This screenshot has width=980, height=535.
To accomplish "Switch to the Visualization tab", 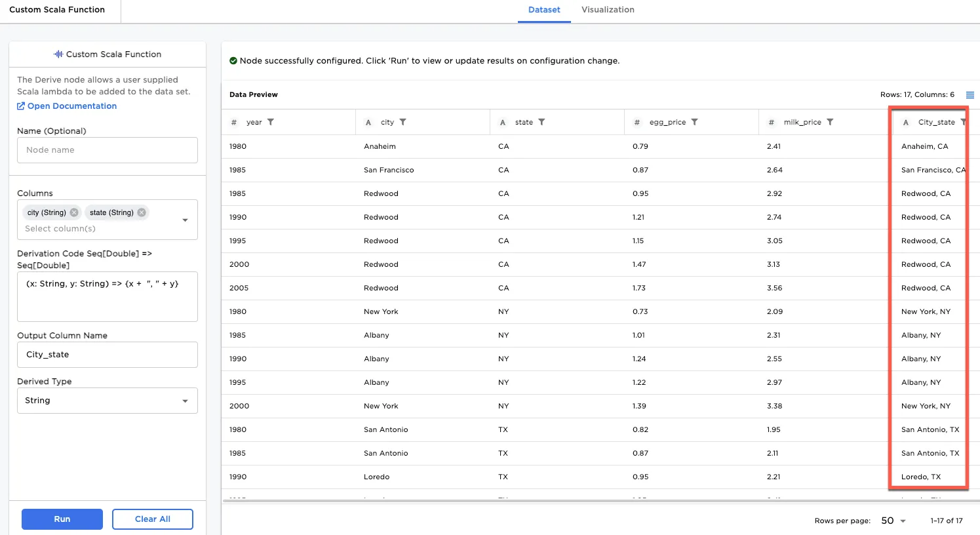I will coord(608,10).
